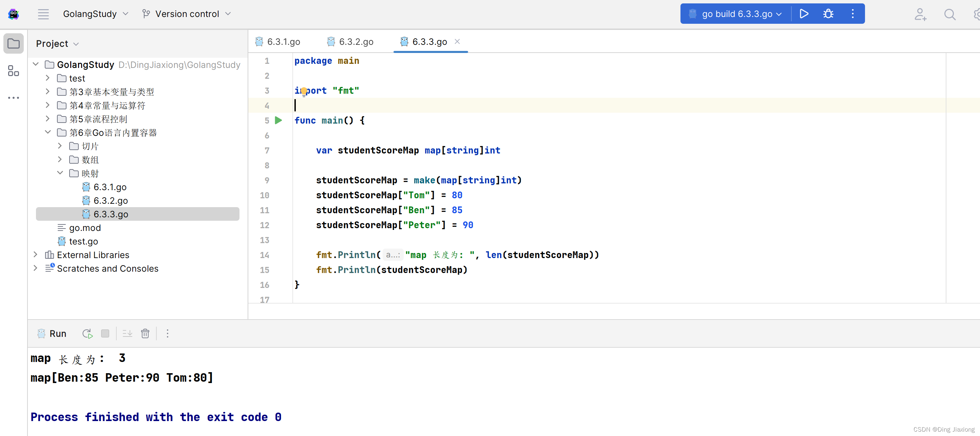Screen dimensions: 980x436
Task: Run the go build 6.3.3.go configuration
Action: pos(804,14)
